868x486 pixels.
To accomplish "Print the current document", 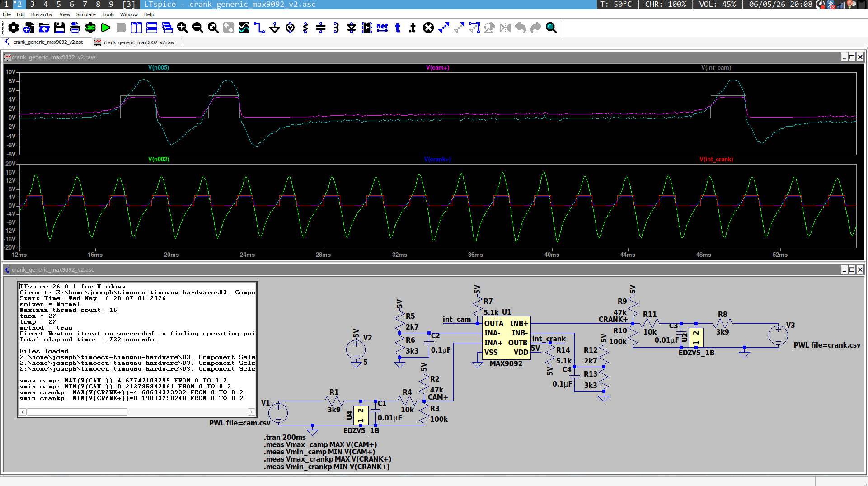I will tap(75, 28).
